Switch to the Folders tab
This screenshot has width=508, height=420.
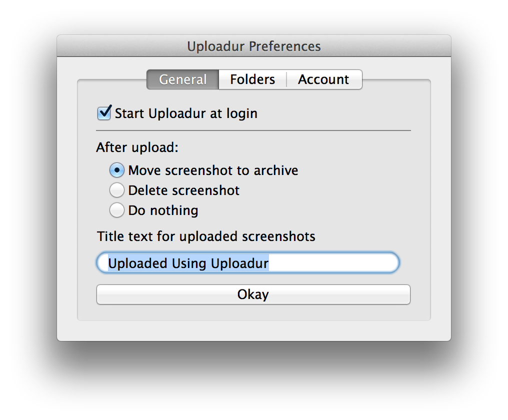(252, 79)
